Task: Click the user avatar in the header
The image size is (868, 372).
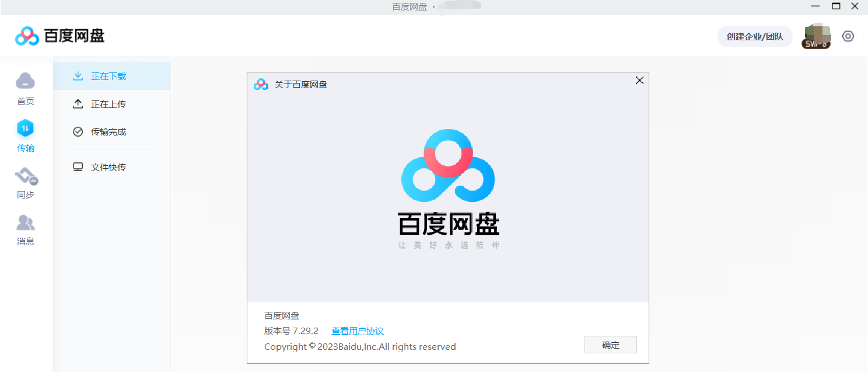Action: (x=816, y=36)
